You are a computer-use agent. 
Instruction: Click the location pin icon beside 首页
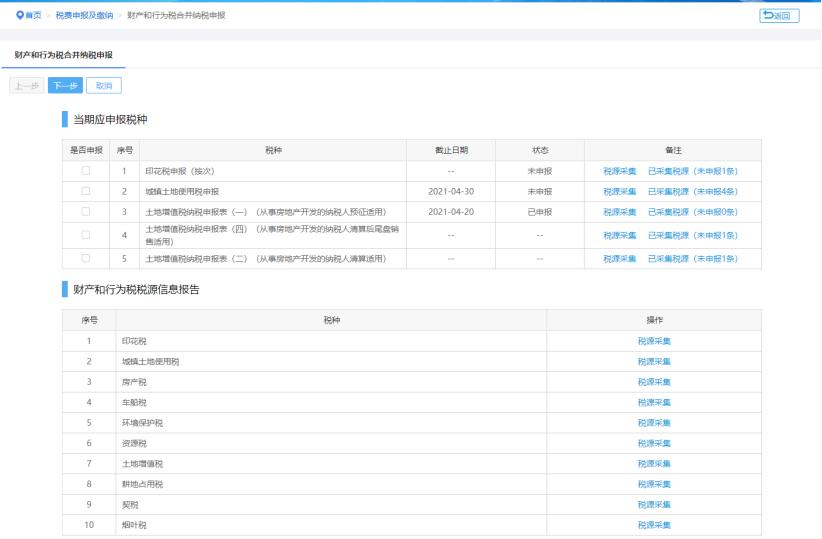20,15
